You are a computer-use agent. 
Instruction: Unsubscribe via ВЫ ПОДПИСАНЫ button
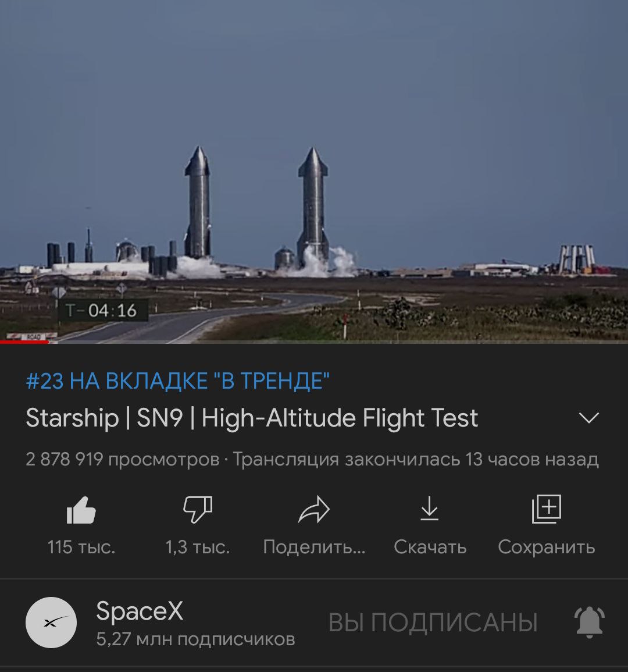coord(433,623)
